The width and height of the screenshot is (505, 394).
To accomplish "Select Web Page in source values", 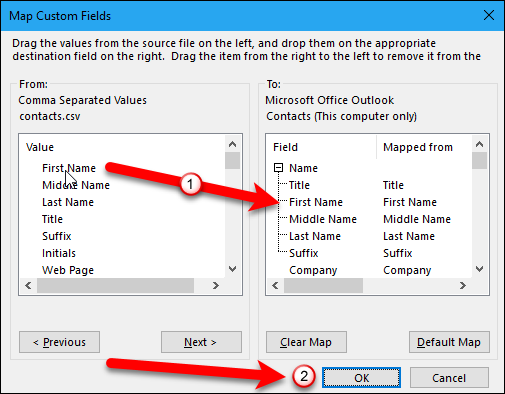I will pos(68,270).
